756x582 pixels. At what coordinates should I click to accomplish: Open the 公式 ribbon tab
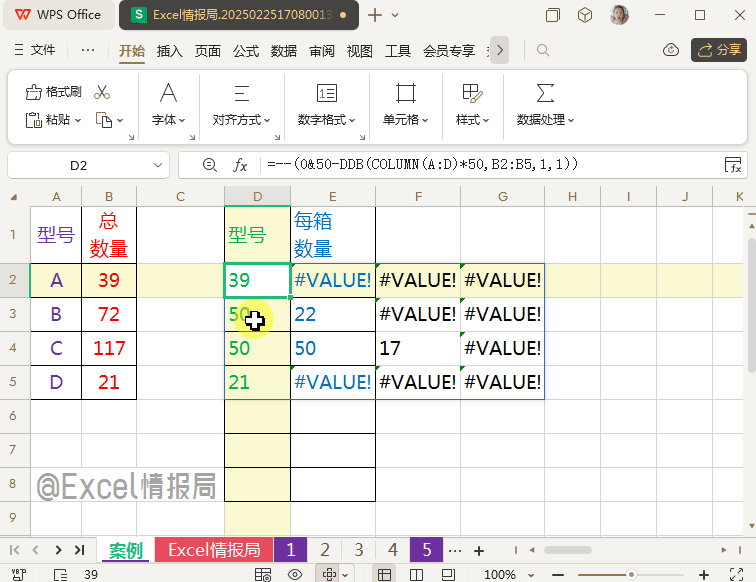click(x=246, y=51)
